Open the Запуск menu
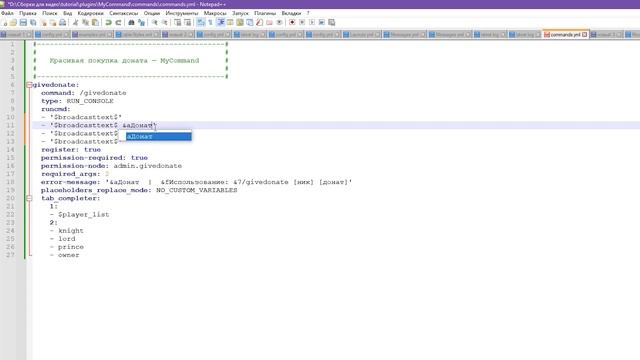 point(240,13)
